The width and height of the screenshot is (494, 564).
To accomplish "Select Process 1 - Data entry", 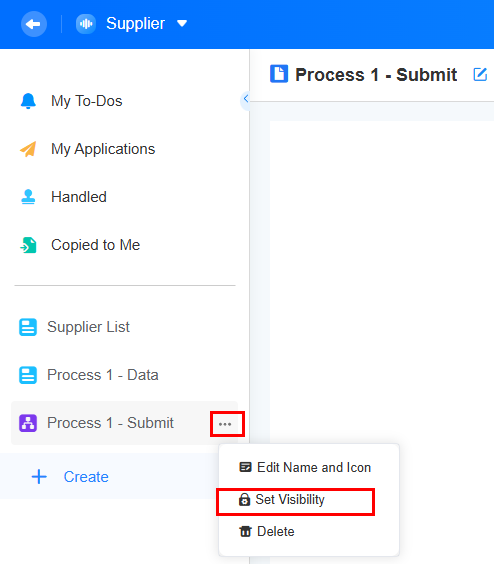I will (103, 375).
